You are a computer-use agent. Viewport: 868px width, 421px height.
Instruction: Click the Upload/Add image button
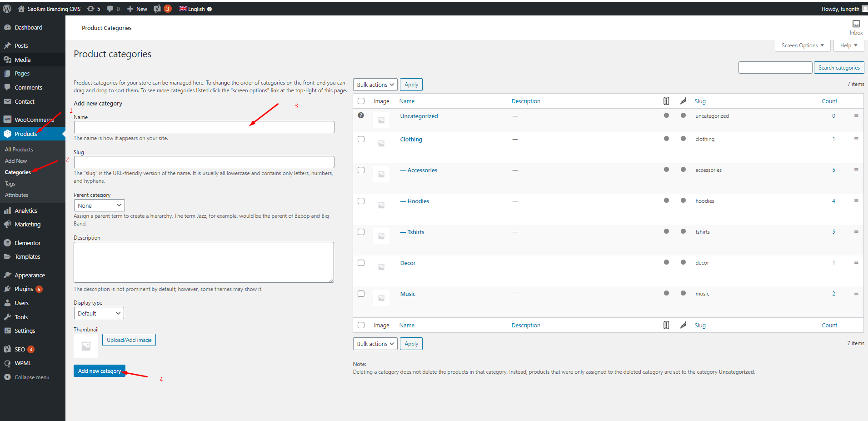(x=129, y=340)
